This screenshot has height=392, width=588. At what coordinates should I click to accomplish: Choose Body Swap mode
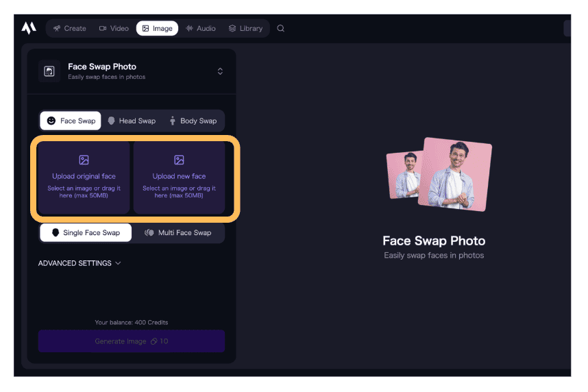coord(193,121)
